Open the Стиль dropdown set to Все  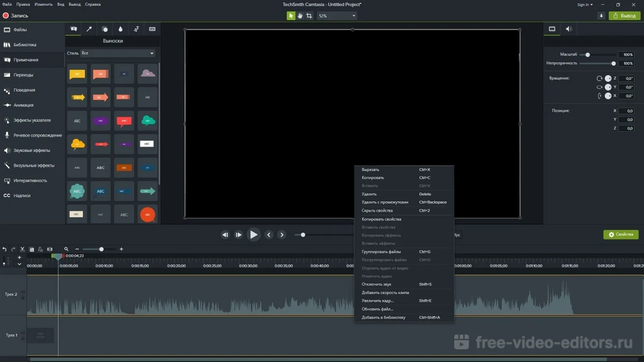coord(117,53)
